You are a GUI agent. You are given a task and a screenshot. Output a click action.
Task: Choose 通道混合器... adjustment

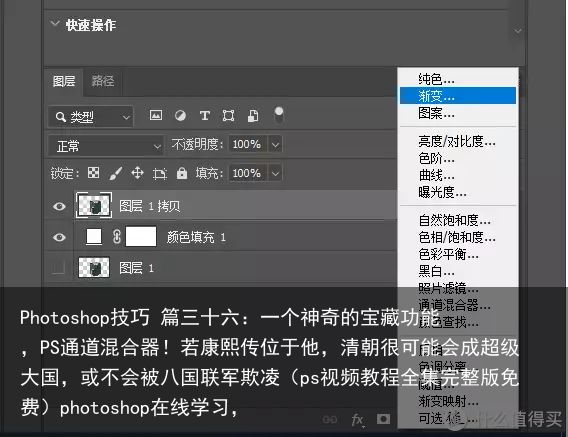(458, 305)
